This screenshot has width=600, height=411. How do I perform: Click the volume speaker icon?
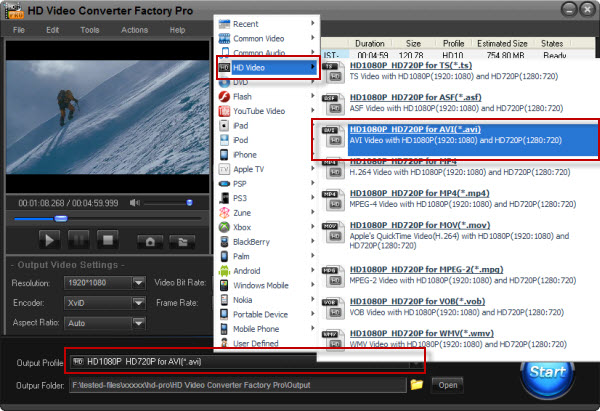click(x=134, y=203)
